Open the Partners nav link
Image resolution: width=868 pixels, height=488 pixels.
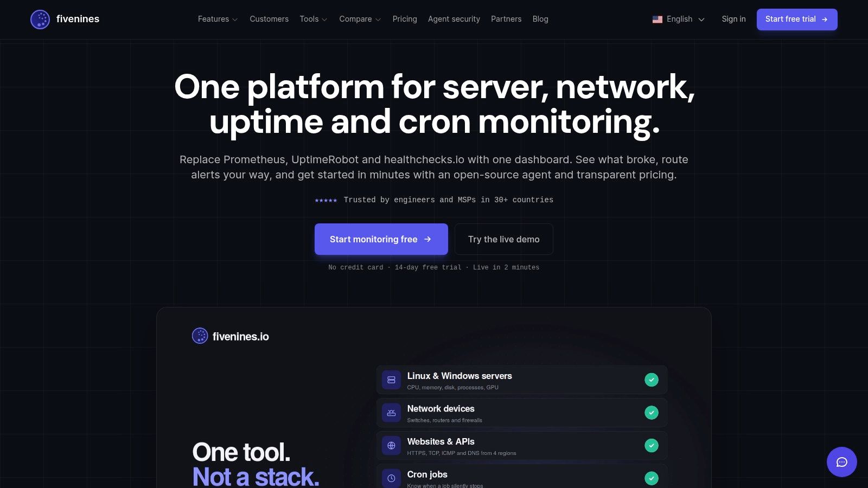tap(506, 19)
